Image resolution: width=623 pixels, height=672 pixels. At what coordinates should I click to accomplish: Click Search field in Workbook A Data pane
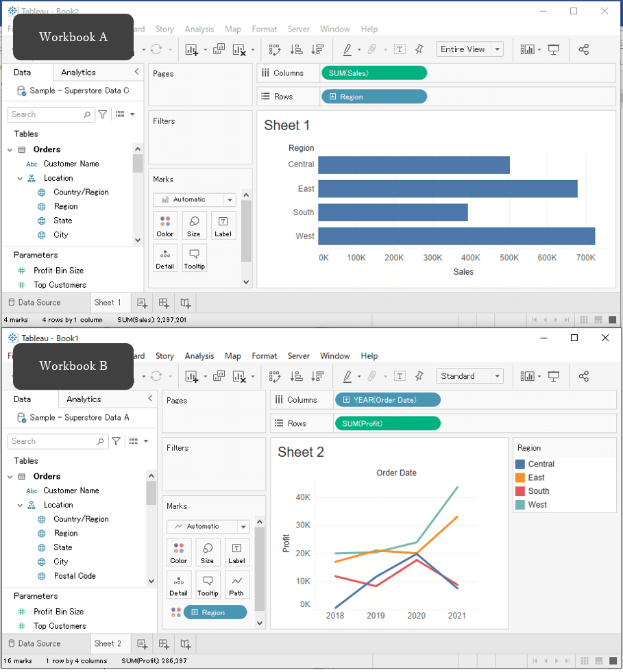pyautogui.click(x=51, y=114)
